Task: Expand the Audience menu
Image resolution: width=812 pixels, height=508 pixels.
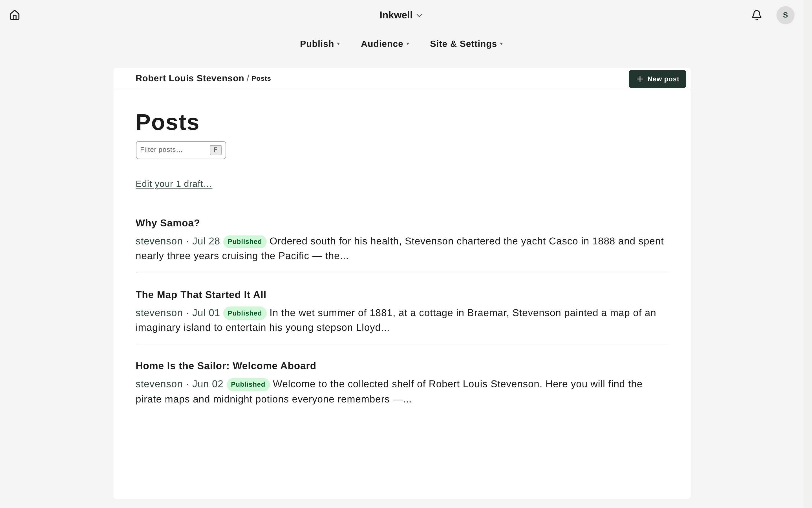Action: tap(385, 44)
